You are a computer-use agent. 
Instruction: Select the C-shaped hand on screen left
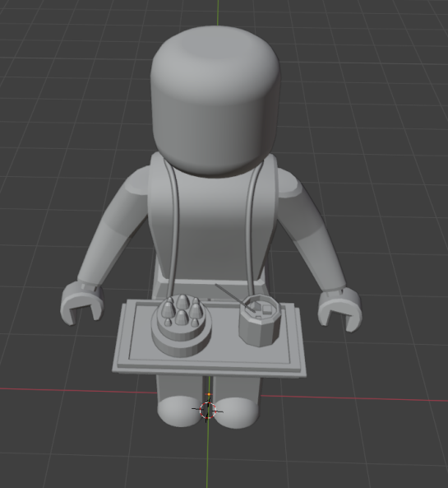[82, 303]
